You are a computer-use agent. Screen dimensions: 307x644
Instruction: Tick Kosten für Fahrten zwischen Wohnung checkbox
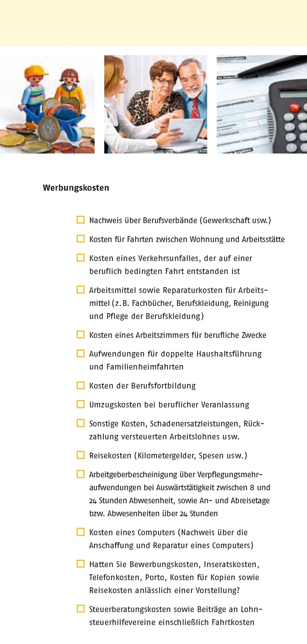pos(81,239)
